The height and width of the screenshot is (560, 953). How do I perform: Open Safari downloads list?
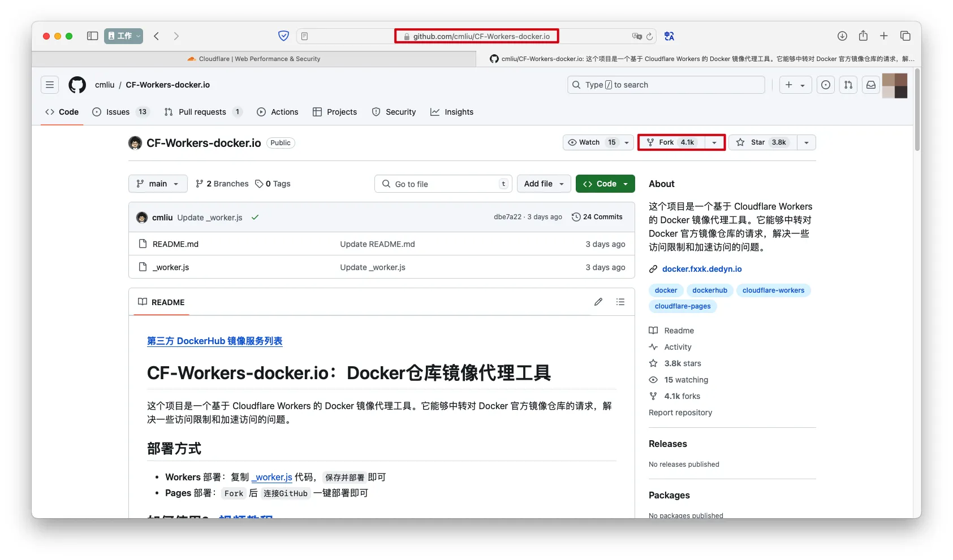pyautogui.click(x=842, y=36)
